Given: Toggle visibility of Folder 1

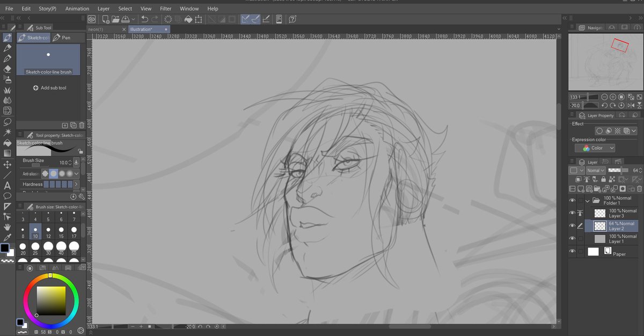Looking at the screenshot, I should pyautogui.click(x=572, y=201).
